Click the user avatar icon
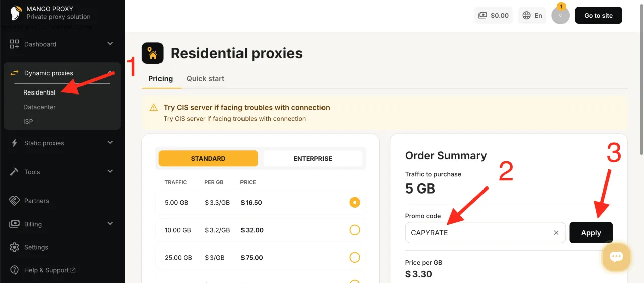Viewport: 644px width, 283px height. (x=560, y=15)
